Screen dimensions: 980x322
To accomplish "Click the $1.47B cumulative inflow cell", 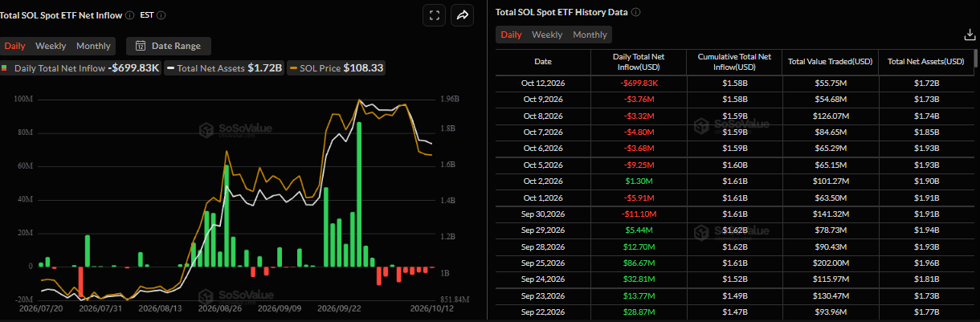I will pos(734,311).
